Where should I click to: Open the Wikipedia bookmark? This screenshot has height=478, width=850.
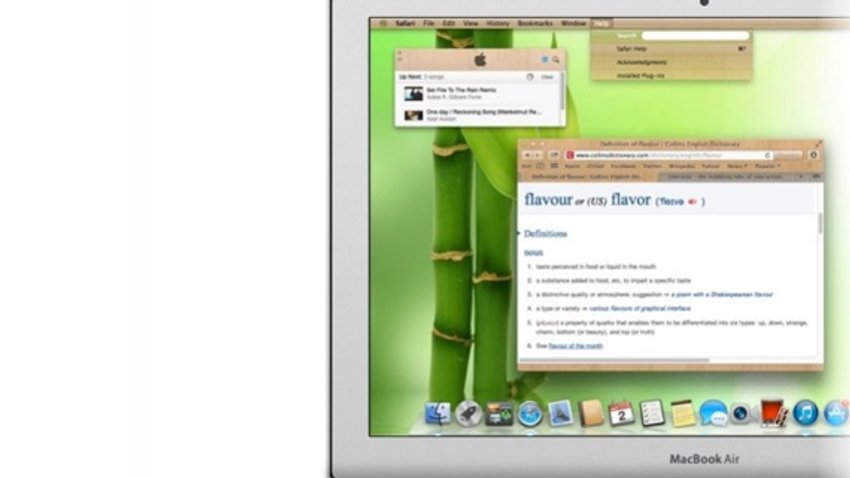pyautogui.click(x=681, y=166)
